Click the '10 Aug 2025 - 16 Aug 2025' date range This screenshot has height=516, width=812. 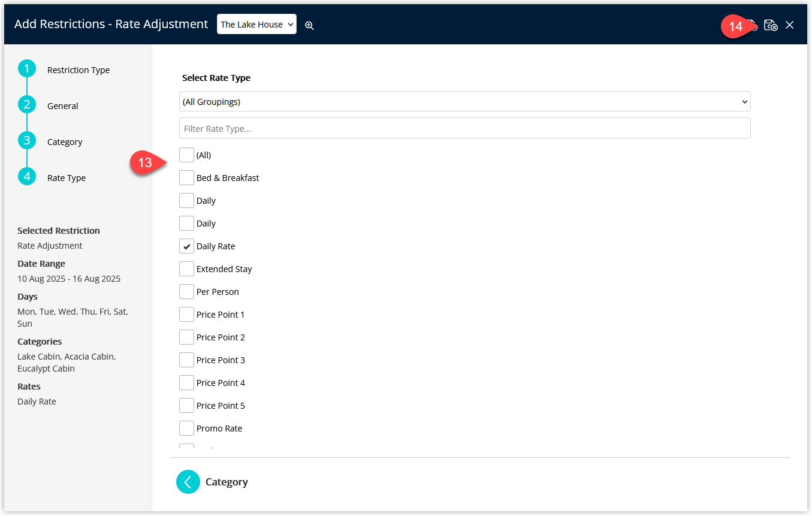[x=69, y=279]
